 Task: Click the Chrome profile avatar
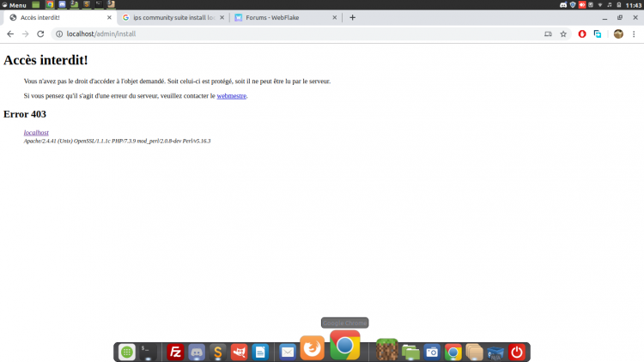tap(617, 33)
